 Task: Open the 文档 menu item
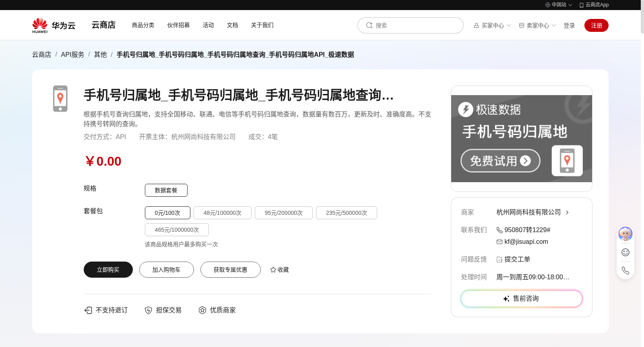pos(233,25)
